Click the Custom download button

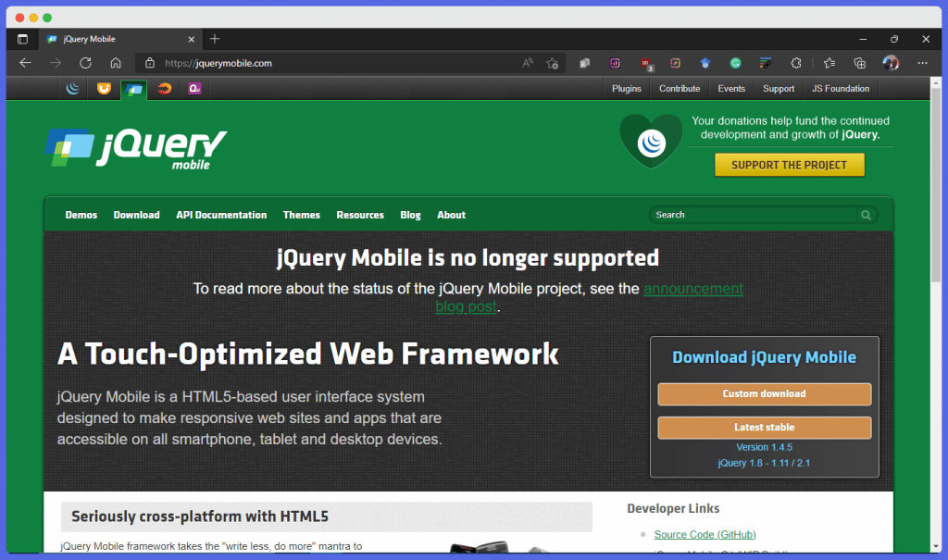tap(764, 394)
